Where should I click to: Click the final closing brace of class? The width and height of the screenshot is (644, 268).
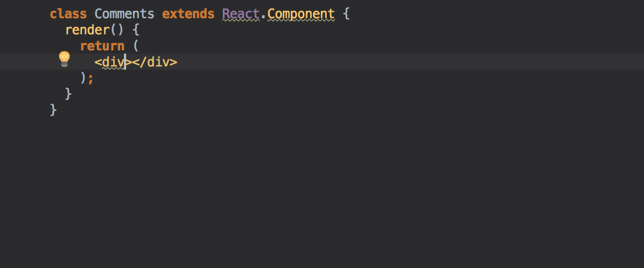point(53,110)
